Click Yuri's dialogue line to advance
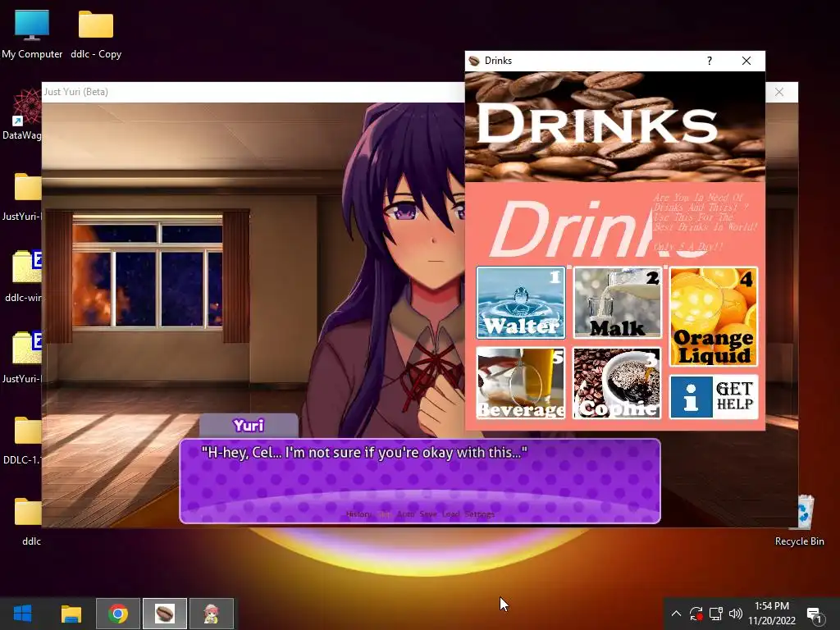This screenshot has width=840, height=630. click(x=364, y=453)
